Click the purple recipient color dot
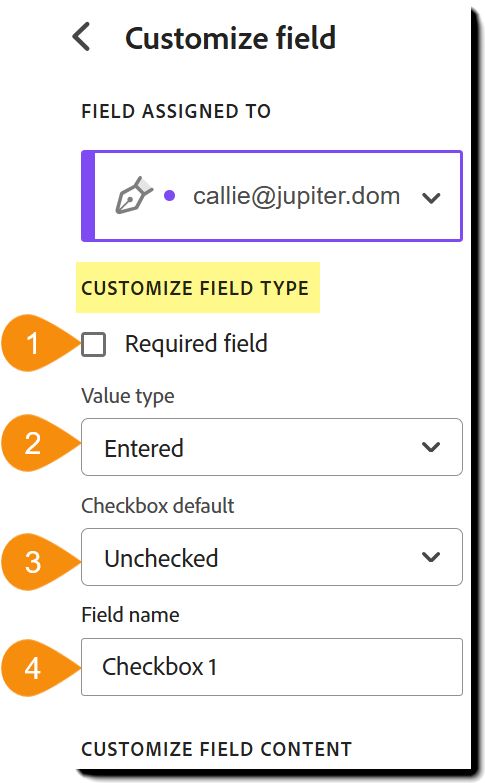This screenshot has height=783, width=485. [170, 196]
